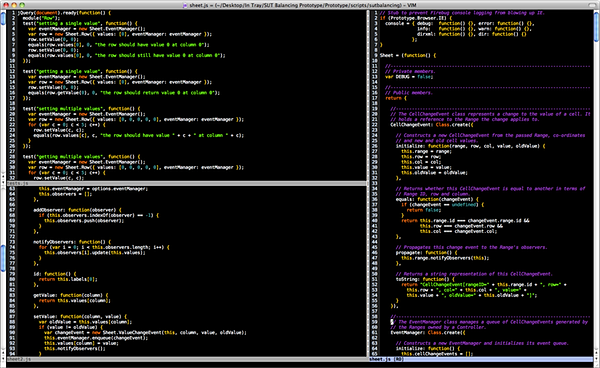This screenshot has height=368, width=600.
Task: Toggle the toolbar pill button in title bar
Action: [x=593, y=5]
